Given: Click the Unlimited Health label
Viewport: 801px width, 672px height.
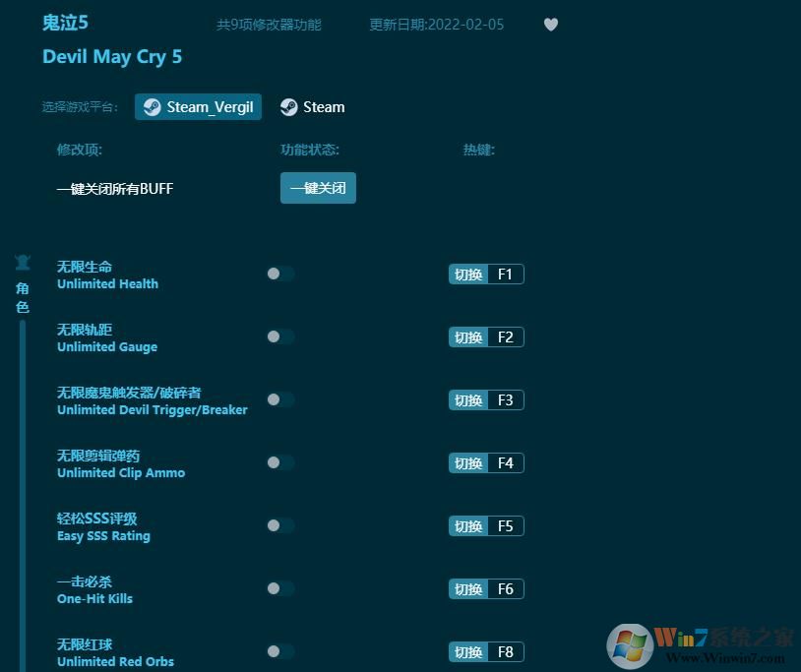Looking at the screenshot, I should 108,284.
